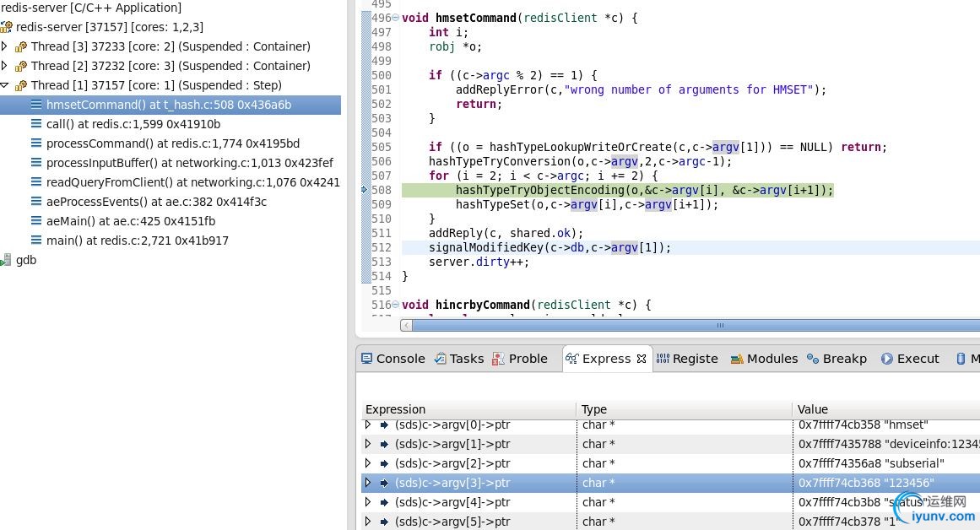
Task: Close the Expressions tab
Action: (x=642, y=359)
